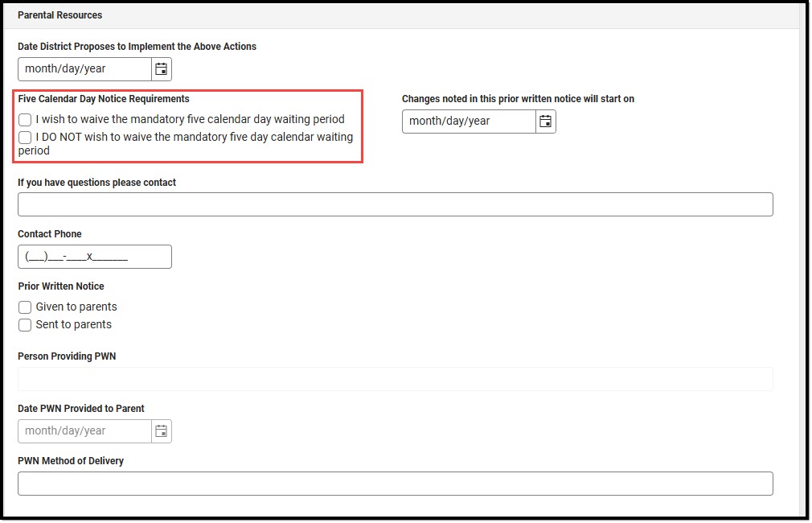Image resolution: width=812 pixels, height=523 pixels.
Task: Click the 'I wish to waive the mandatory' label
Action: pyautogui.click(x=190, y=119)
